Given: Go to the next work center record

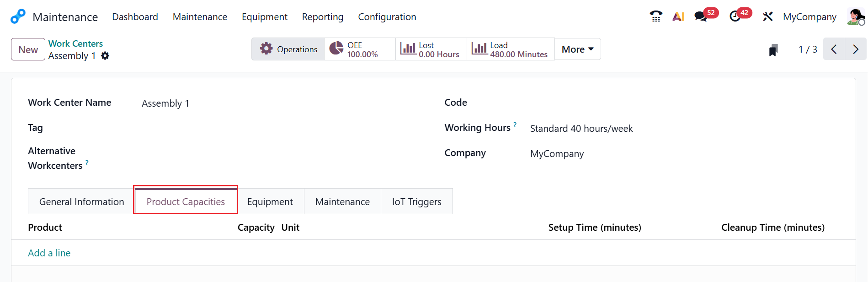Looking at the screenshot, I should click(856, 49).
